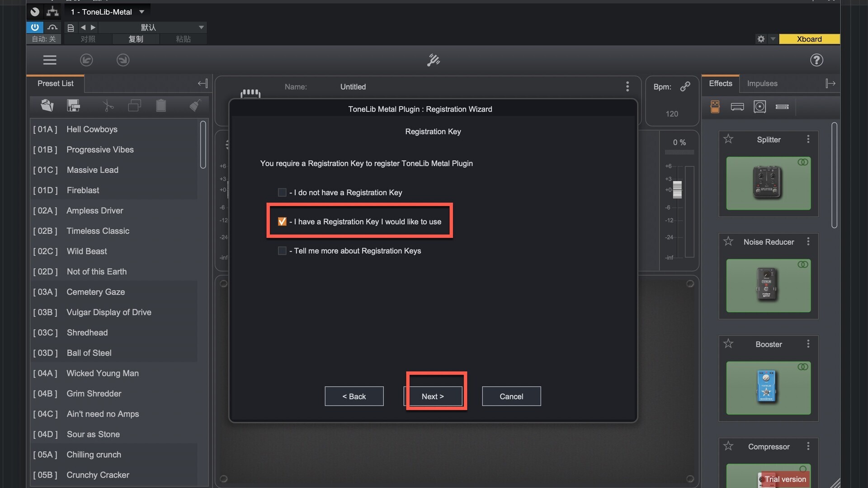Click the clear brush icon
This screenshot has width=868, height=488.
[195, 106]
